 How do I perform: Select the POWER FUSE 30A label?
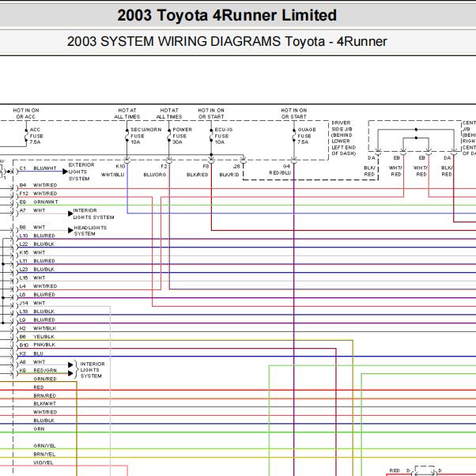182,136
